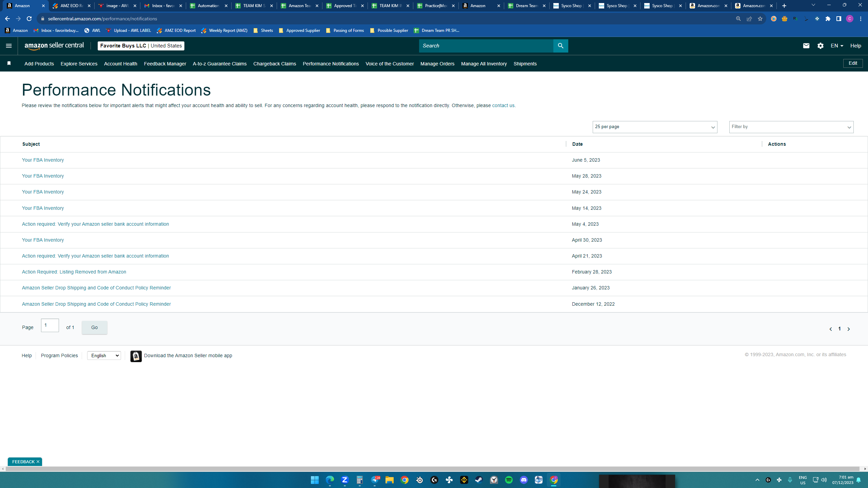Click the Amazon Seller mobile app icon
This screenshot has height=488, width=868.
[x=136, y=356]
